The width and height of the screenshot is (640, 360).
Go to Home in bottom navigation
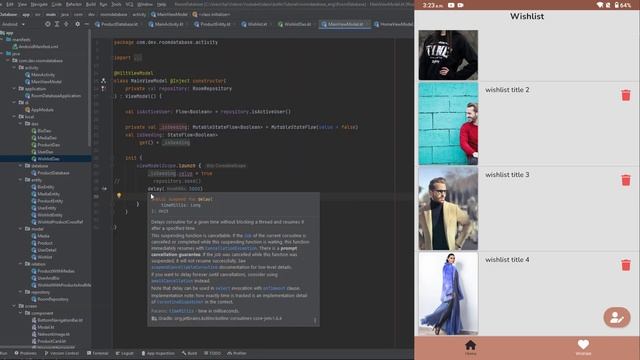tap(470, 347)
